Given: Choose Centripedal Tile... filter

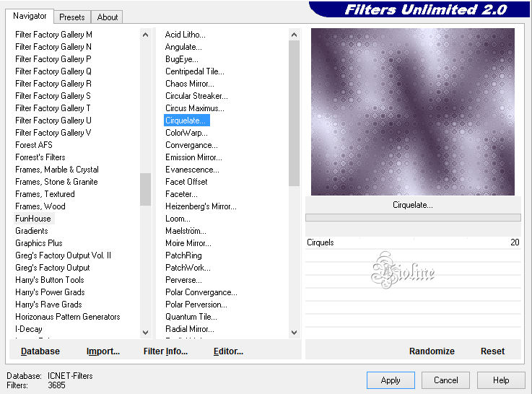Looking at the screenshot, I should click(195, 71).
